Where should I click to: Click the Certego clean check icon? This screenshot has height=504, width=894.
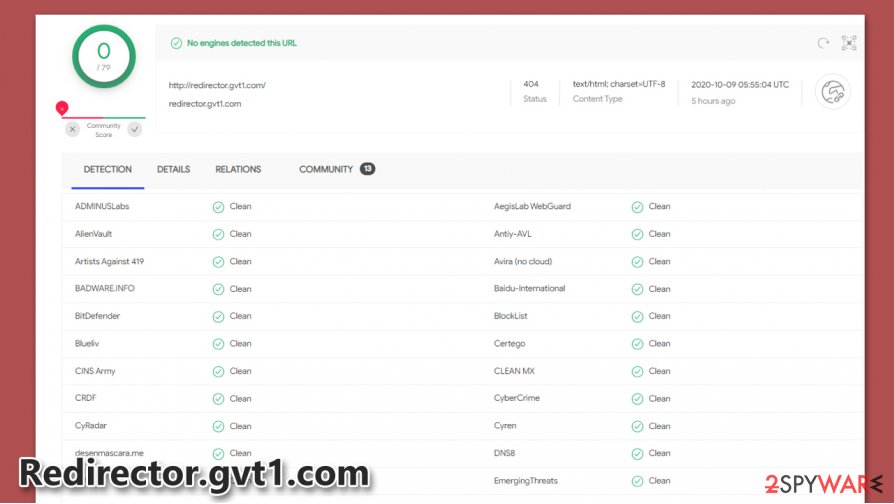637,344
